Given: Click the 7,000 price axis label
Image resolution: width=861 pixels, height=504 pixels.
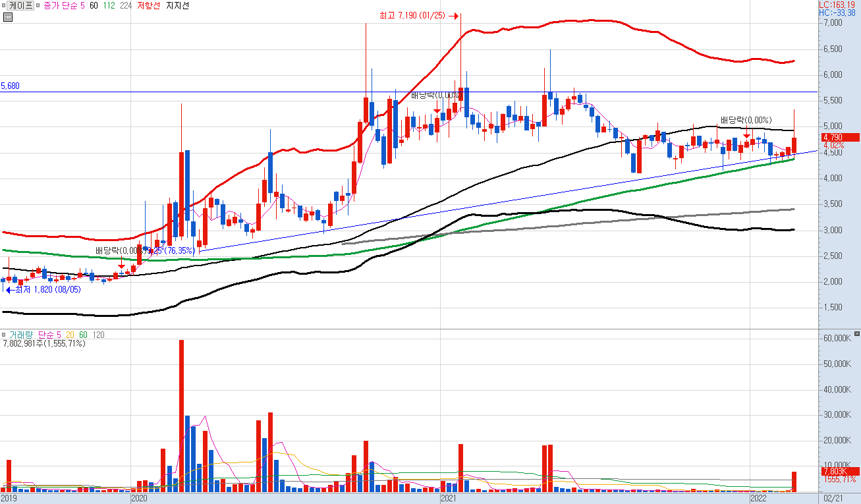Looking at the screenshot, I should 833,23.
